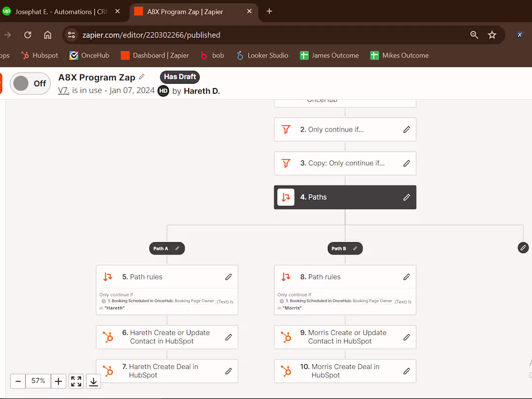Click the download canvas icon
Screen dimensions: 532x399
click(93, 381)
